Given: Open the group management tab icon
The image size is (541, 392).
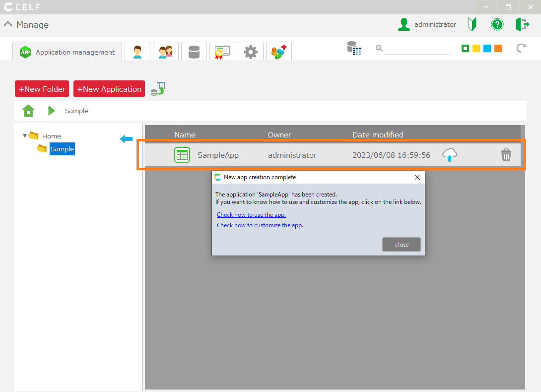Looking at the screenshot, I should coord(166,52).
